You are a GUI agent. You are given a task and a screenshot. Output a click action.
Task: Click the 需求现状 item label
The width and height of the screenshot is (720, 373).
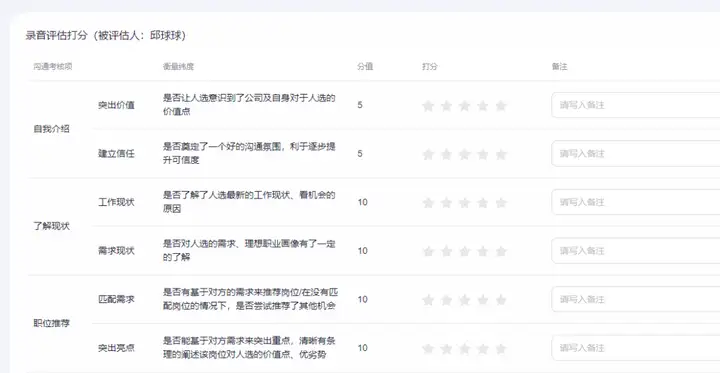[116, 251]
